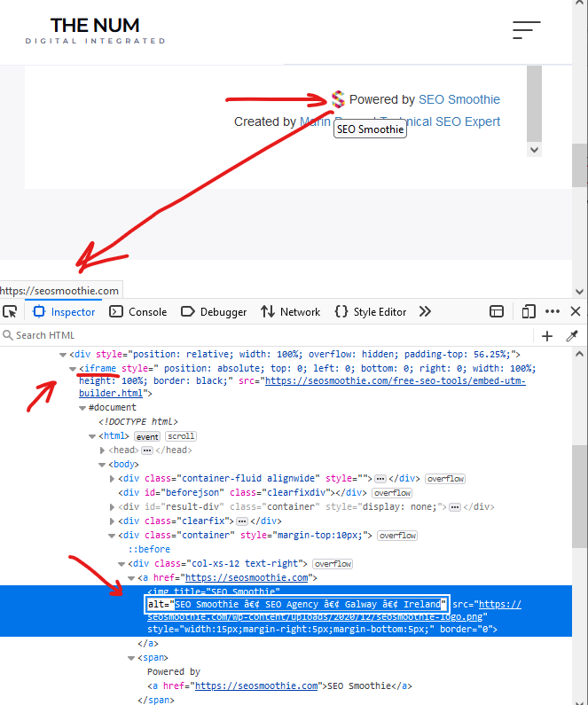This screenshot has width=588, height=705.
Task: Click the event badge on the html node
Action: coord(147,436)
